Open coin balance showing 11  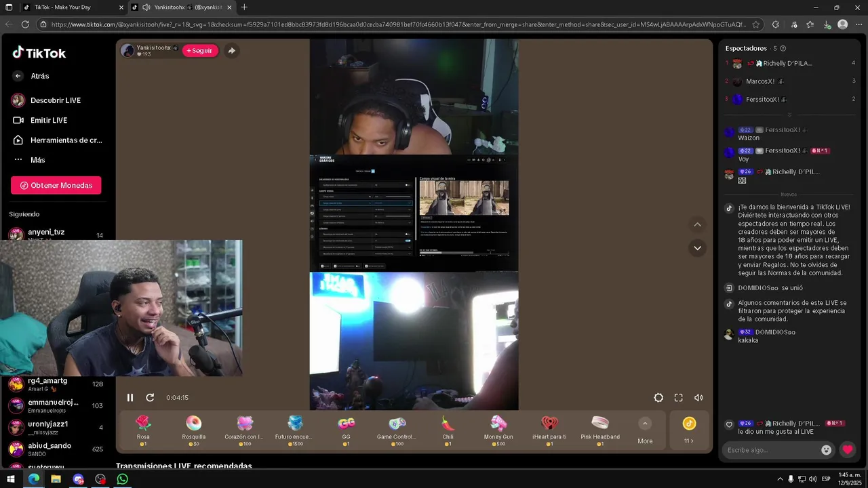click(x=689, y=430)
